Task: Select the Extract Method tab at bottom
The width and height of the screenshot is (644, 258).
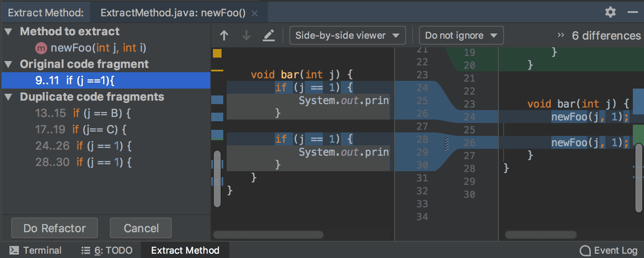Action: [x=185, y=250]
